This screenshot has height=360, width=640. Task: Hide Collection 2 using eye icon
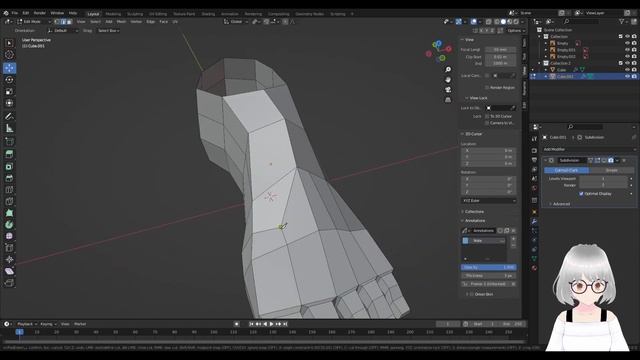[627, 63]
